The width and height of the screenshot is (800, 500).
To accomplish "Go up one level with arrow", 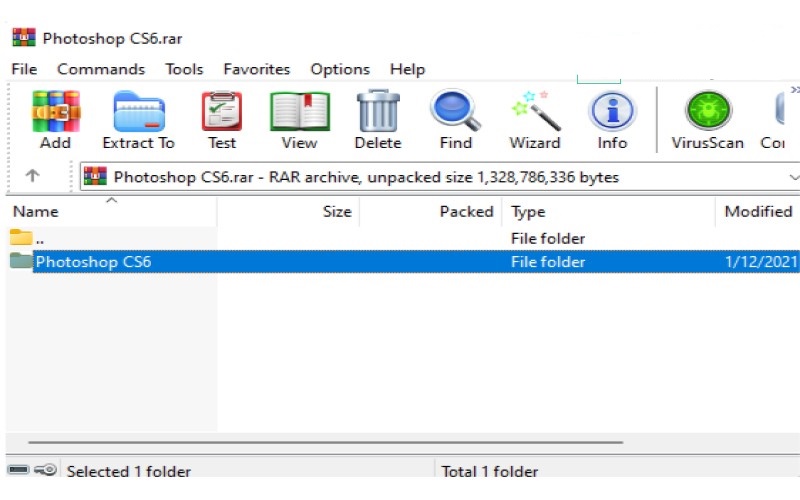I will (33, 176).
